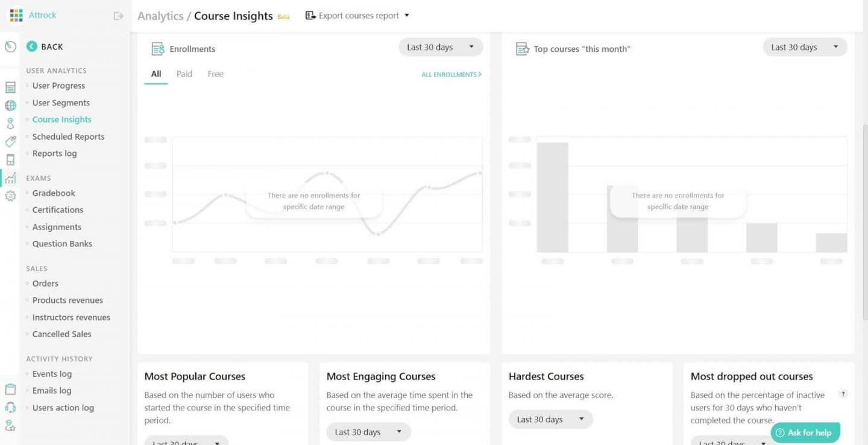868x445 pixels.
Task: Expand the Enrollments Last 30 days dropdown
Action: coord(441,48)
